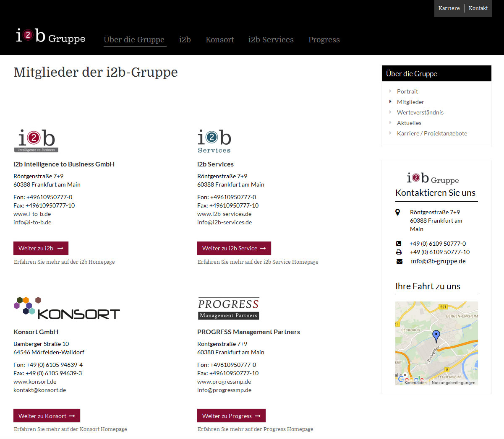504x439 pixels.
Task: Click the phone number +49 (0) 6109 50777-0
Action: [x=438, y=244]
